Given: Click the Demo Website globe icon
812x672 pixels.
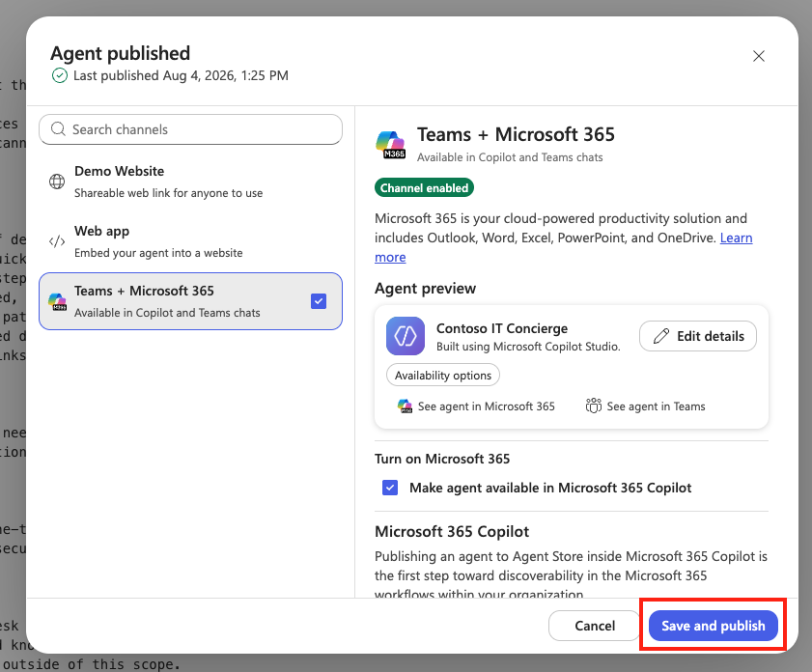Looking at the screenshot, I should [57, 182].
